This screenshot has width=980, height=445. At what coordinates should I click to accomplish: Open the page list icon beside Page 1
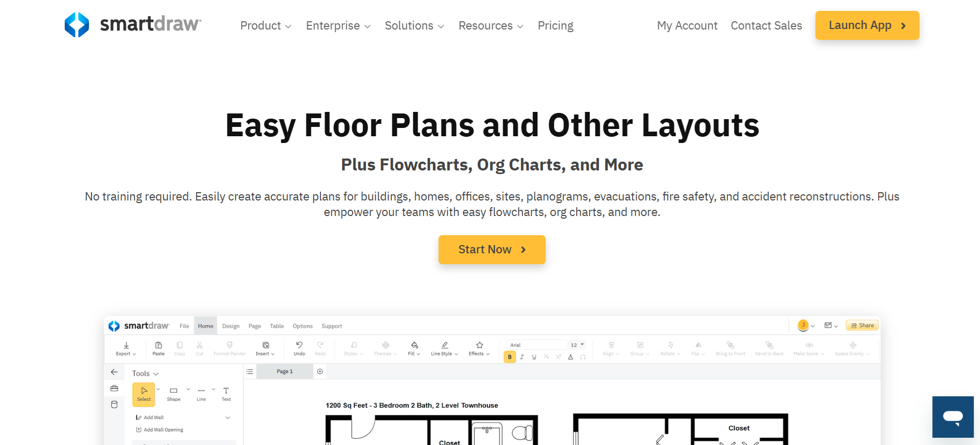(x=250, y=371)
